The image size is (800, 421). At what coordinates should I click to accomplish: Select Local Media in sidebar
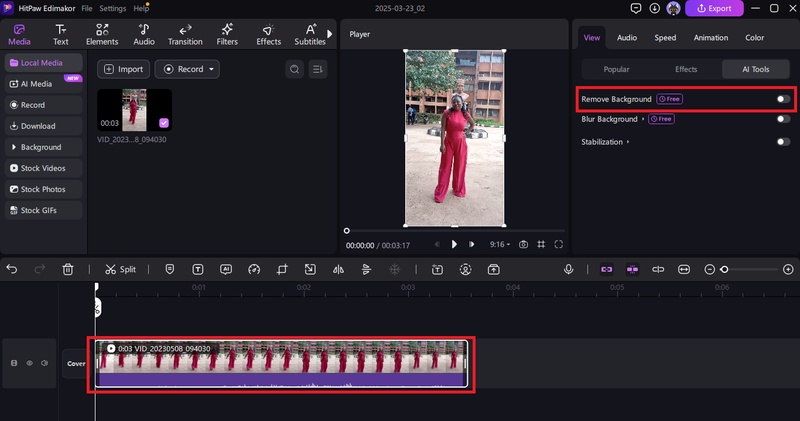[x=43, y=63]
